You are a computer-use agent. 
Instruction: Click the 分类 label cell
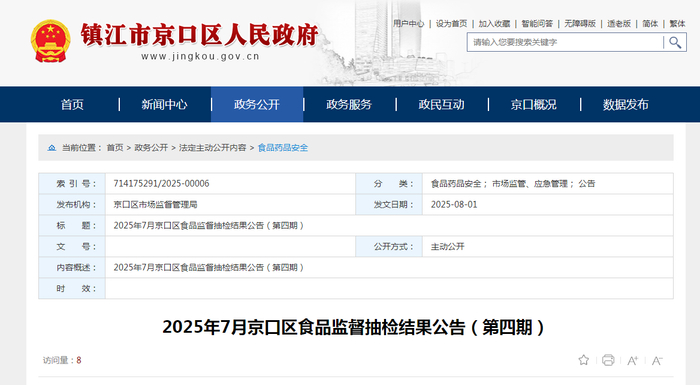point(389,184)
